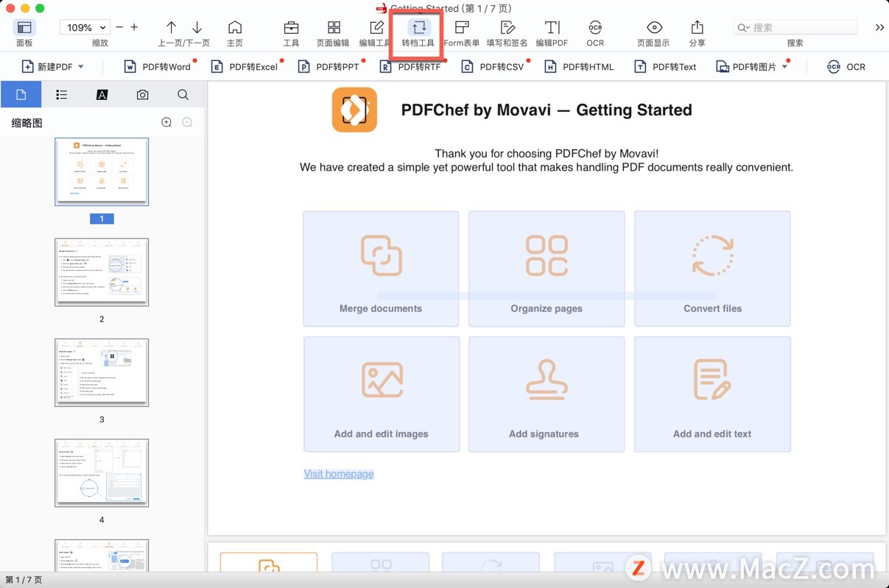This screenshot has width=889, height=588.
Task: Enlarge thumbnails with zoom-in magnifier
Action: pyautogui.click(x=166, y=123)
